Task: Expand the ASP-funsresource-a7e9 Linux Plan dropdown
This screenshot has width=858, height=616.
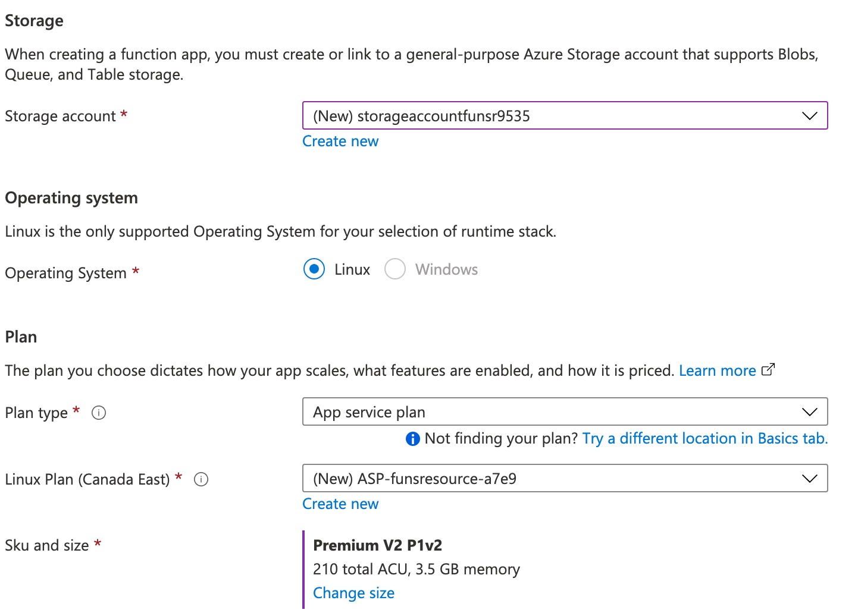Action: [565, 479]
